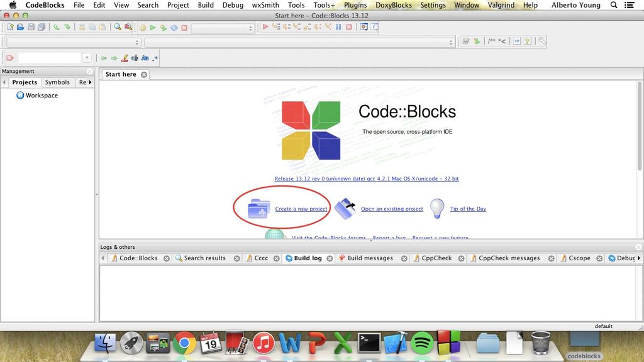This screenshot has height=362, width=644.
Task: Click the green Jump back arrow
Action: tap(104, 58)
